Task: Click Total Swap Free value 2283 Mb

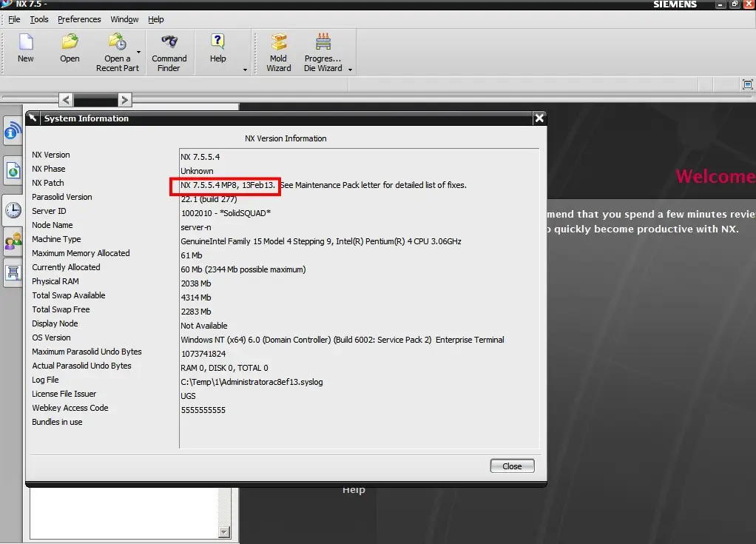Action: (196, 312)
